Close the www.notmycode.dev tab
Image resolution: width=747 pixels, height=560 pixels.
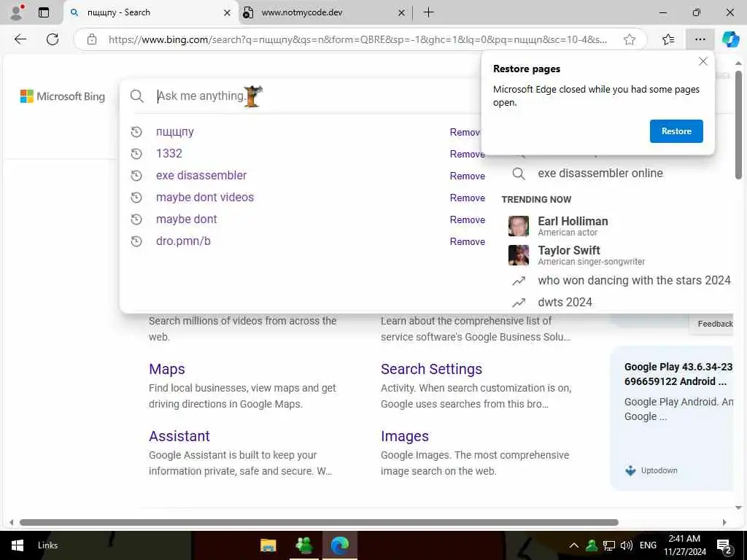pos(401,13)
